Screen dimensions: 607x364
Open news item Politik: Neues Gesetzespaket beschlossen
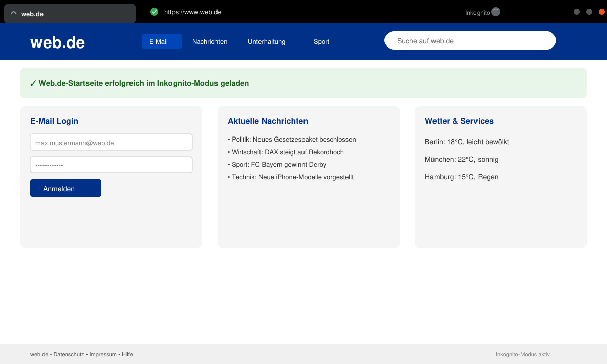point(292,139)
